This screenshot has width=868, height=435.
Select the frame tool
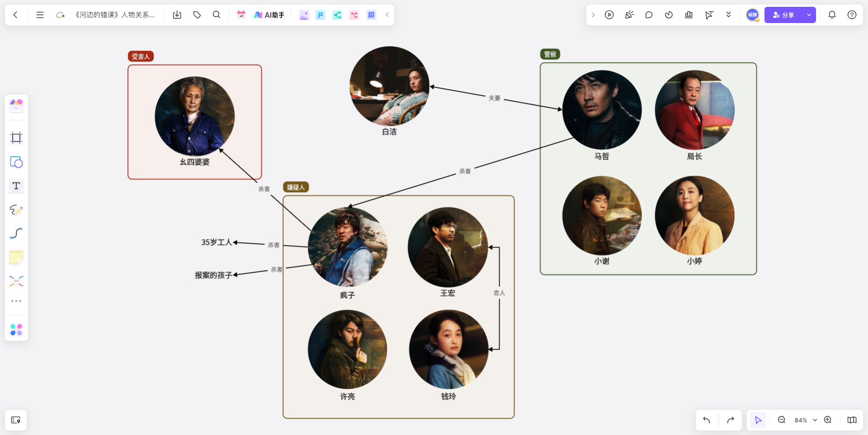click(x=16, y=138)
